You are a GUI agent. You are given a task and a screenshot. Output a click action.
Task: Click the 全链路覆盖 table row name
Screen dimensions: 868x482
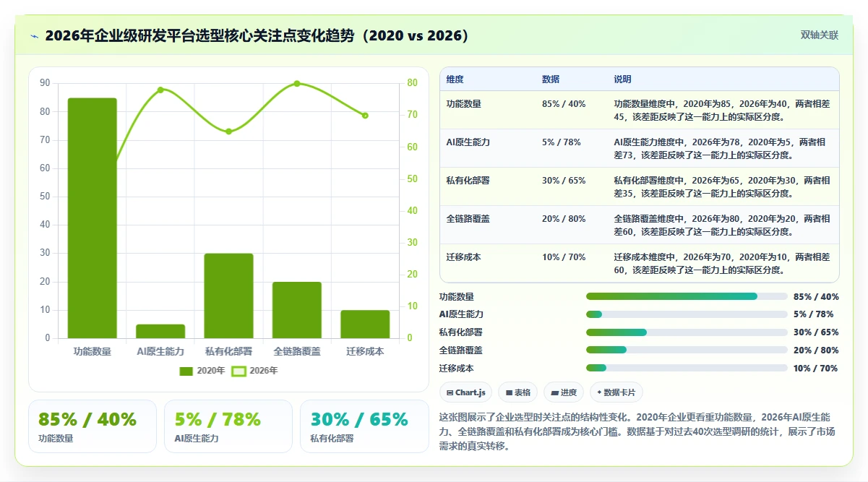468,219
